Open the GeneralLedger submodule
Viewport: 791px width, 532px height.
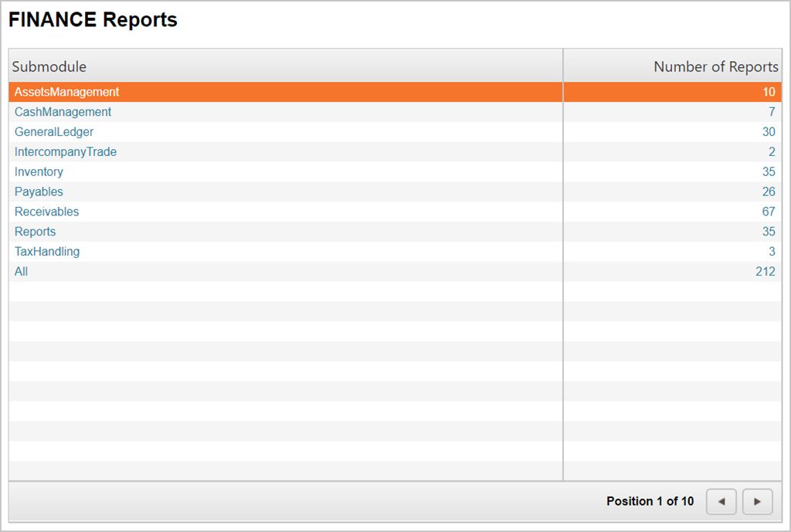54,132
